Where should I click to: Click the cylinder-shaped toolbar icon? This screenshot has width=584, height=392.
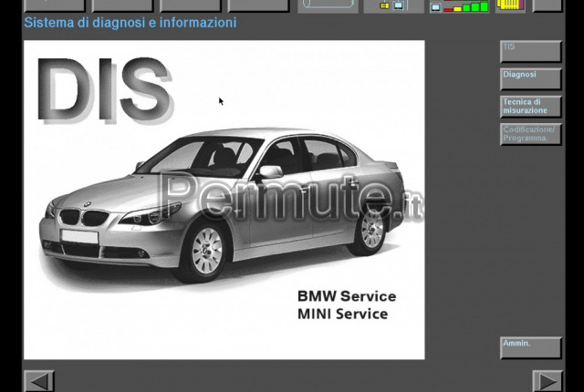[x=328, y=5]
